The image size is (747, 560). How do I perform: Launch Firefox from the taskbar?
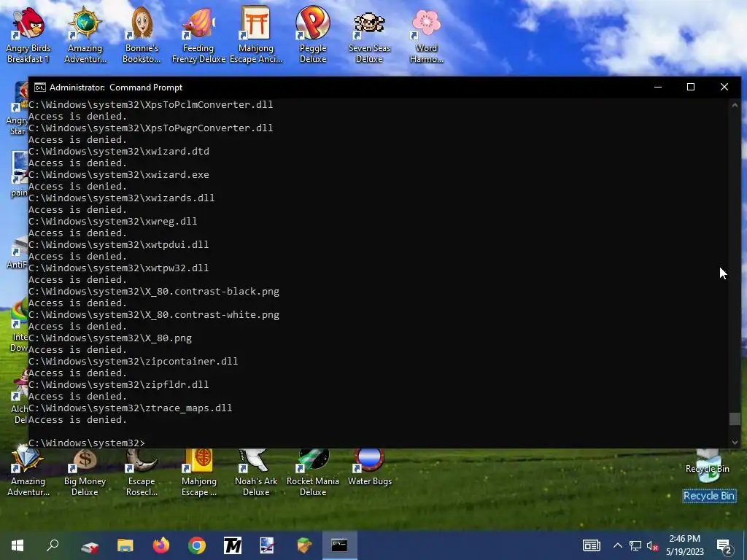coord(161,545)
